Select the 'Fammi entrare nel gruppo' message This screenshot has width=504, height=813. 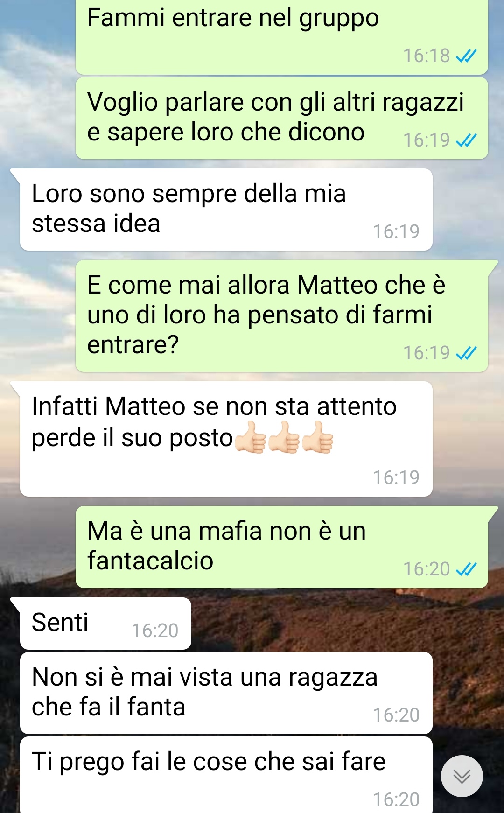tap(281, 37)
